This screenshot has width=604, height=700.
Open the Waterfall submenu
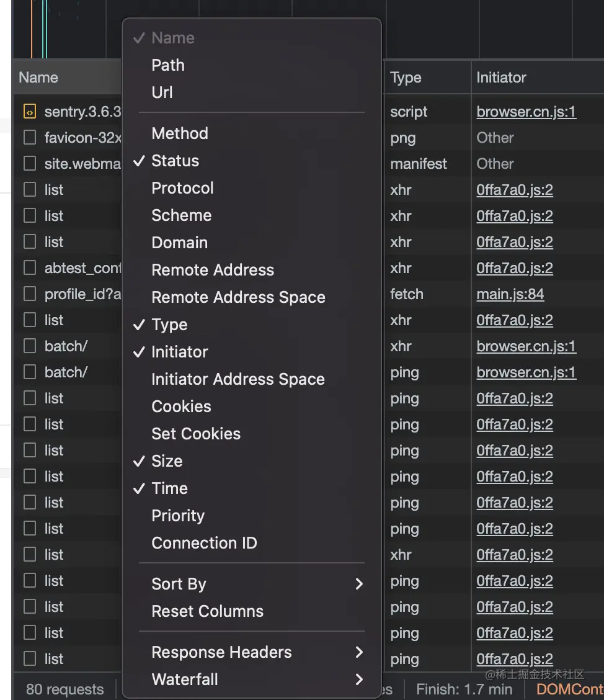click(x=185, y=680)
